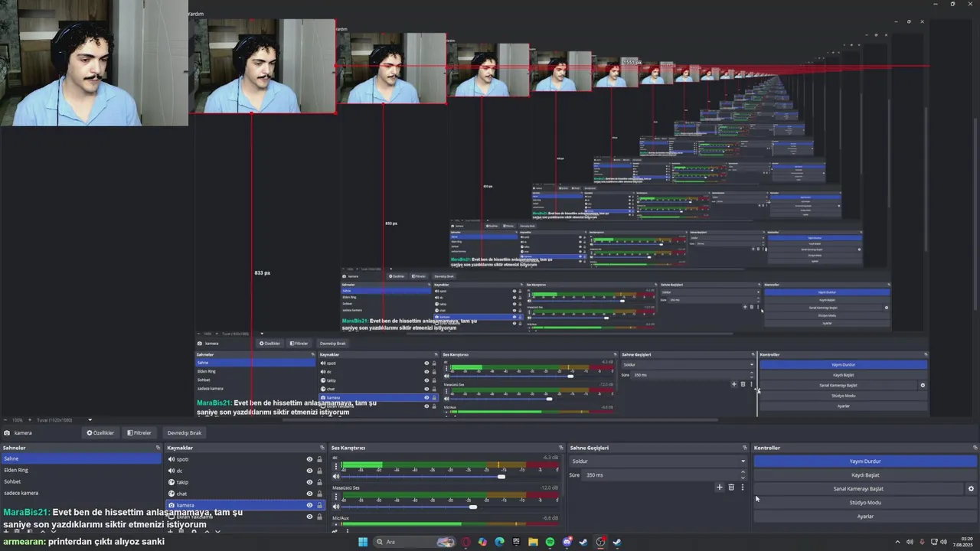
Task: Open File Explorer from the taskbar
Action: (533, 542)
